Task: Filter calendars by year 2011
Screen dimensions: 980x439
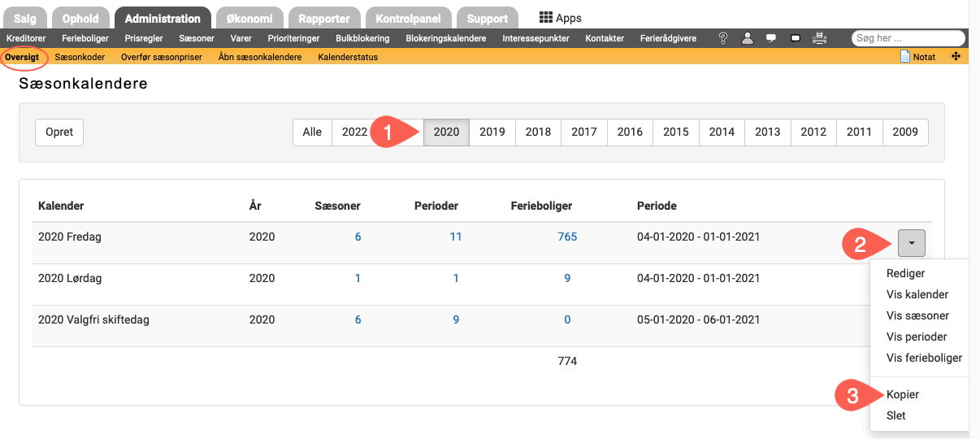Action: point(860,132)
